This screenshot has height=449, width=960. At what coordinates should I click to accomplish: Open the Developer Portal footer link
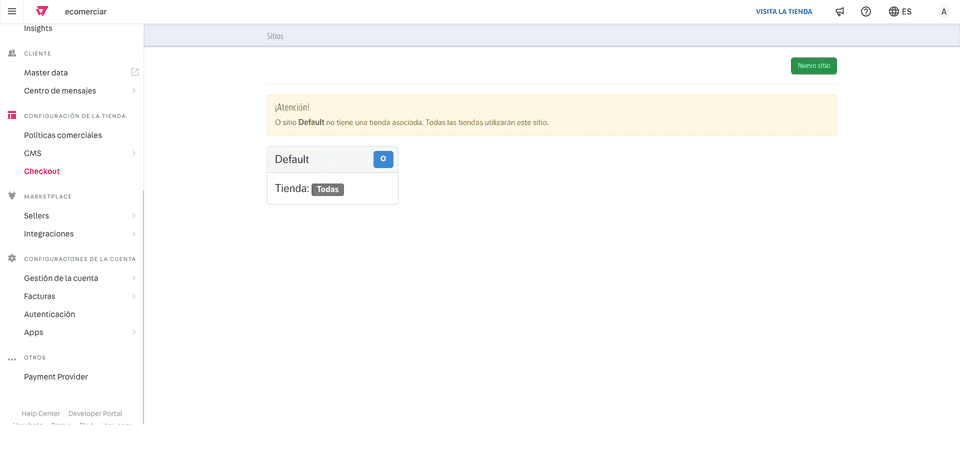pos(95,413)
